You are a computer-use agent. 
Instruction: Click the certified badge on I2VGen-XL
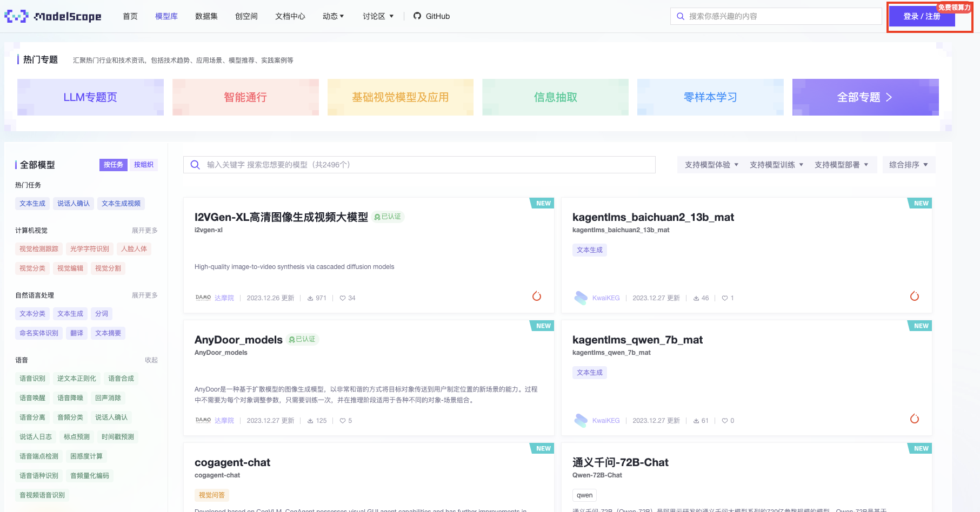click(388, 217)
